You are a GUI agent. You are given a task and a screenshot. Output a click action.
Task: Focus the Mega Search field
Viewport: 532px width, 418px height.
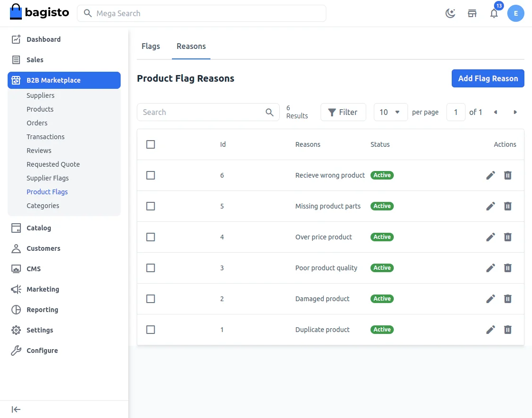(x=201, y=13)
